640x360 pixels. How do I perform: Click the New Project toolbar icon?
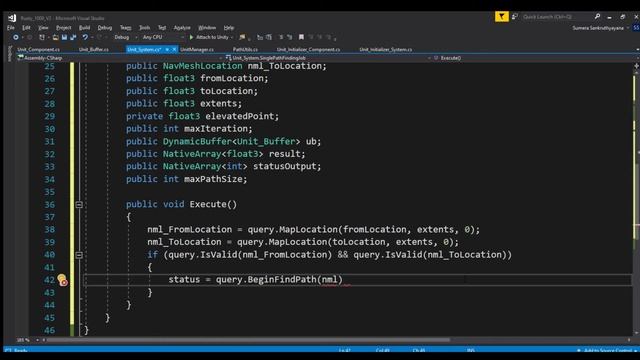pos(42,37)
